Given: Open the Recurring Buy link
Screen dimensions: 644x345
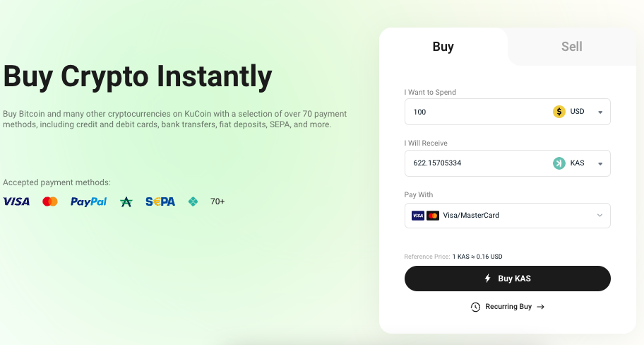Looking at the screenshot, I should (508, 307).
